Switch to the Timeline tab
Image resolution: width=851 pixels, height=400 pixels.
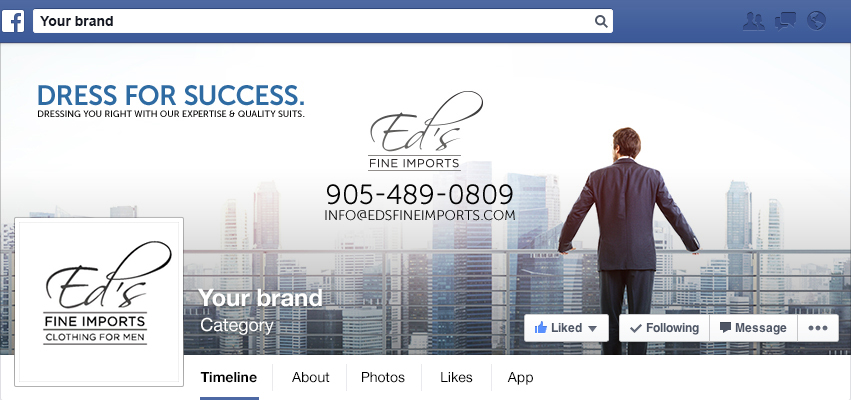229,378
